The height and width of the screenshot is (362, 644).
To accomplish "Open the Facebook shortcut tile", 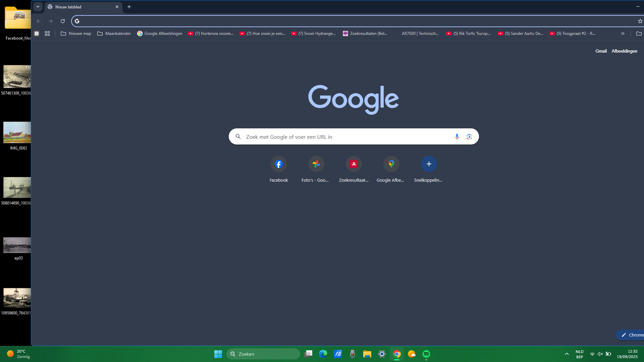I will tap(279, 164).
